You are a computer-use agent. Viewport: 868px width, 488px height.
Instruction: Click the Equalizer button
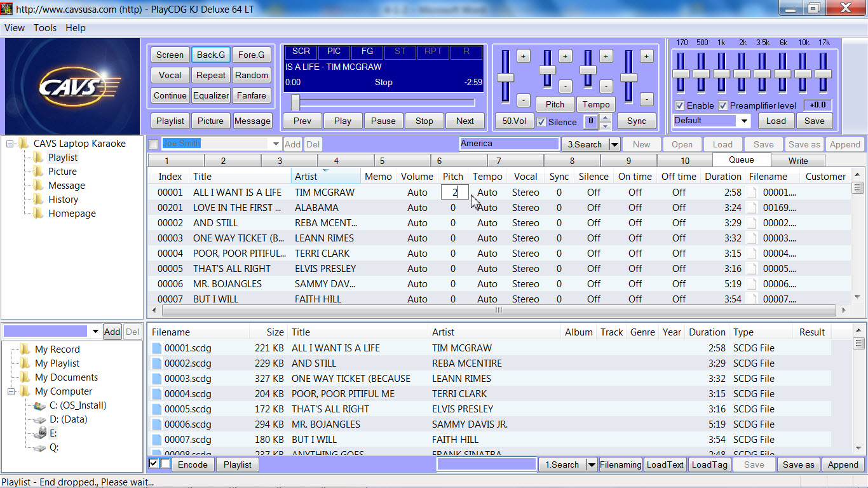(x=211, y=96)
